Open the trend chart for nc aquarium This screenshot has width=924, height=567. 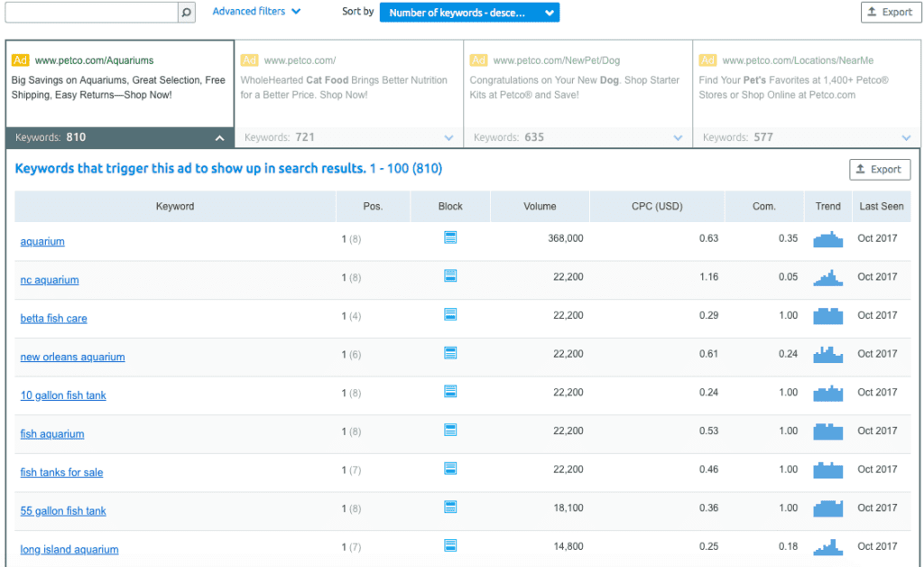point(828,277)
